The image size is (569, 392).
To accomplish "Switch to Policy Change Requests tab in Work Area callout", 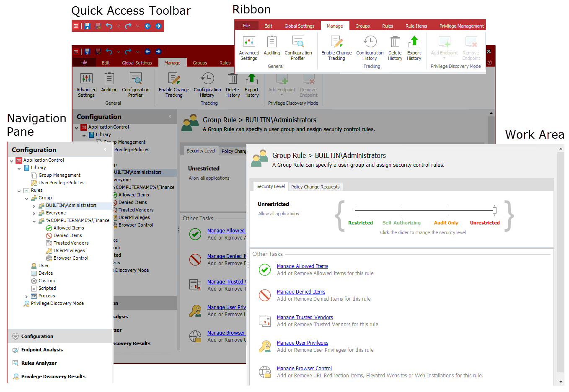I will (x=315, y=187).
